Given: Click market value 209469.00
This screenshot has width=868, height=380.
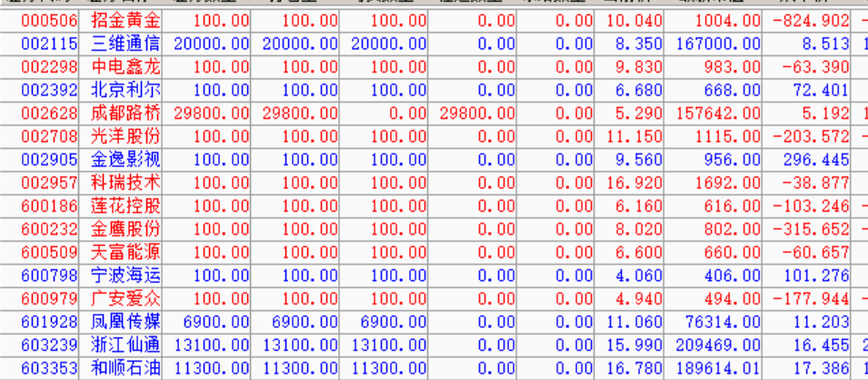Looking at the screenshot, I should click(719, 345).
